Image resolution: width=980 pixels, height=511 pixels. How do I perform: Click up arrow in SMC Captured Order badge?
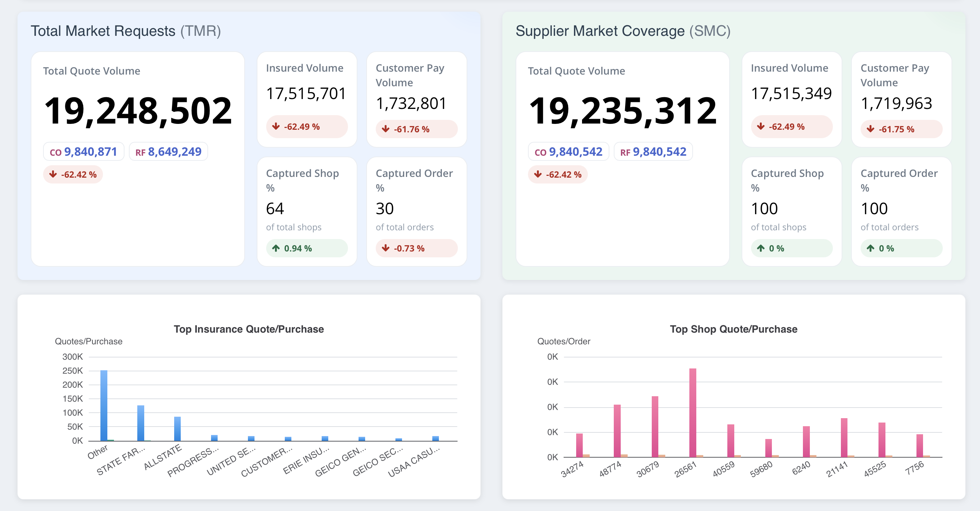(870, 248)
